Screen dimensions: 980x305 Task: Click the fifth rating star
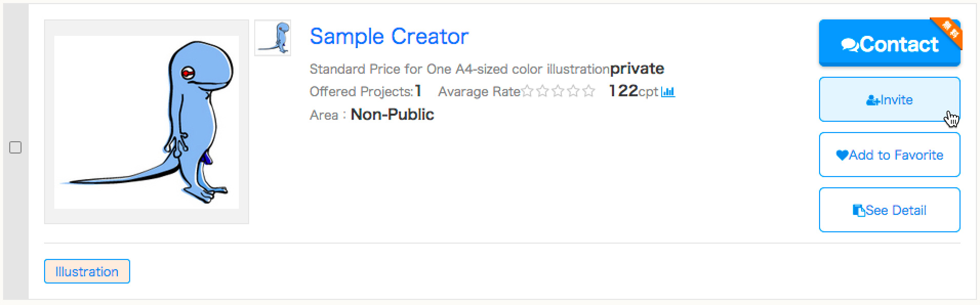589,91
